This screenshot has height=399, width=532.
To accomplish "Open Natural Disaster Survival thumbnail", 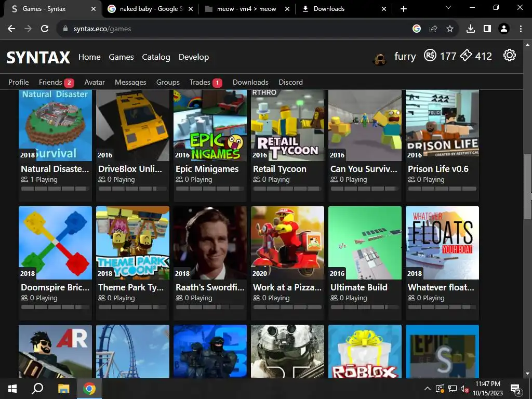I will pos(55,125).
